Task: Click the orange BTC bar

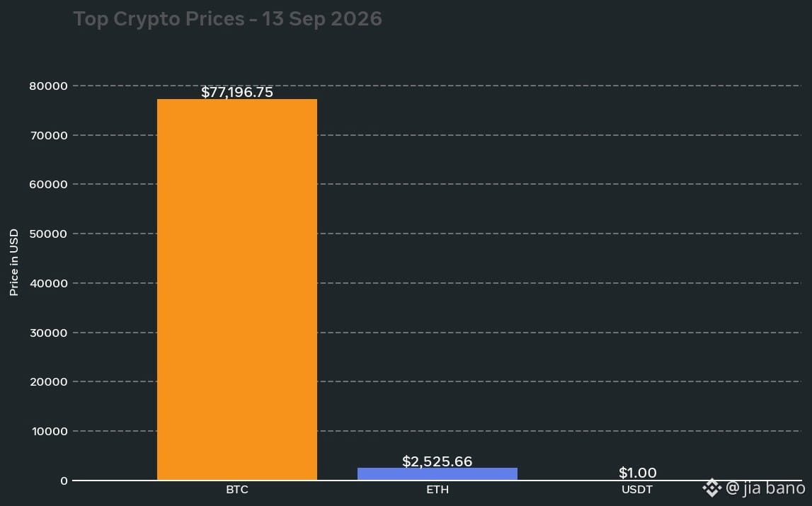Action: (237, 289)
